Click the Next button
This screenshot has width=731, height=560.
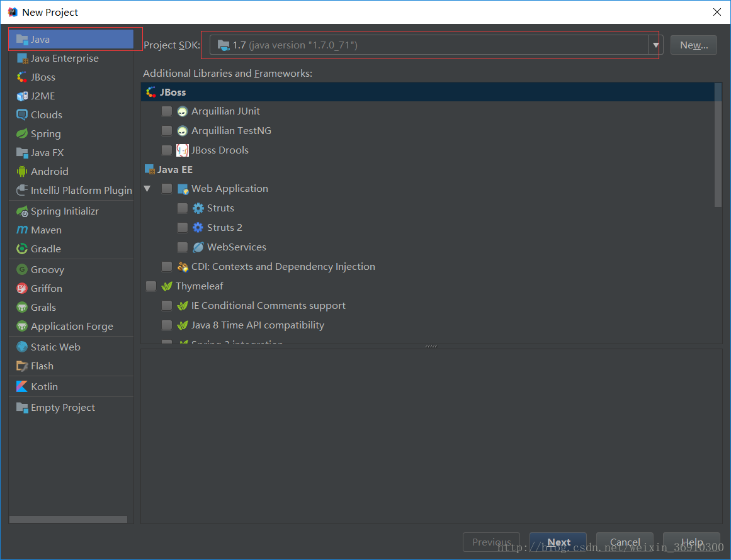(x=558, y=542)
